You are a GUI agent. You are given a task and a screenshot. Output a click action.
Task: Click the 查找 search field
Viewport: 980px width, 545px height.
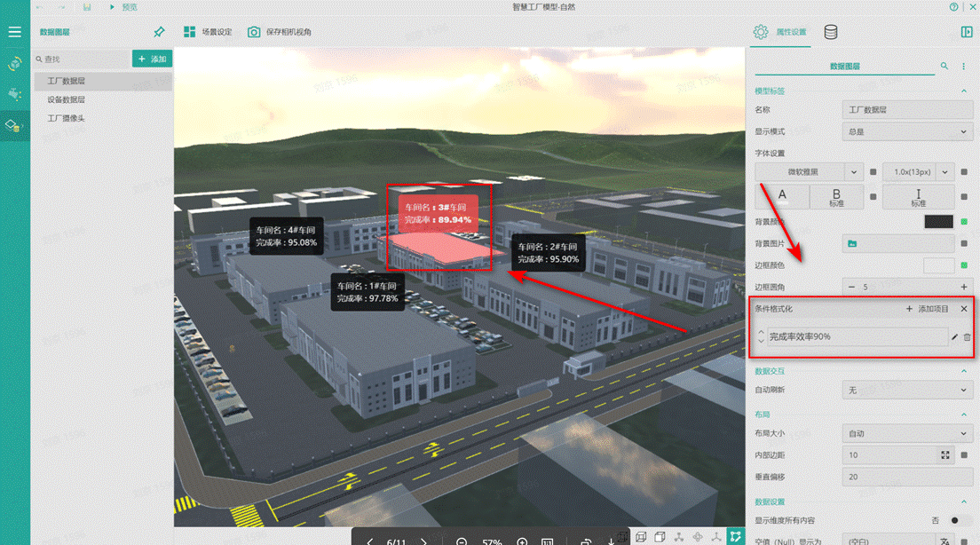[x=82, y=59]
